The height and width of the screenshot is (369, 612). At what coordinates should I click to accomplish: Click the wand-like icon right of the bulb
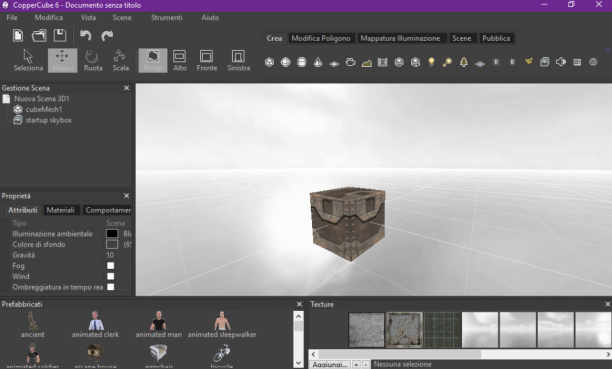tap(447, 62)
